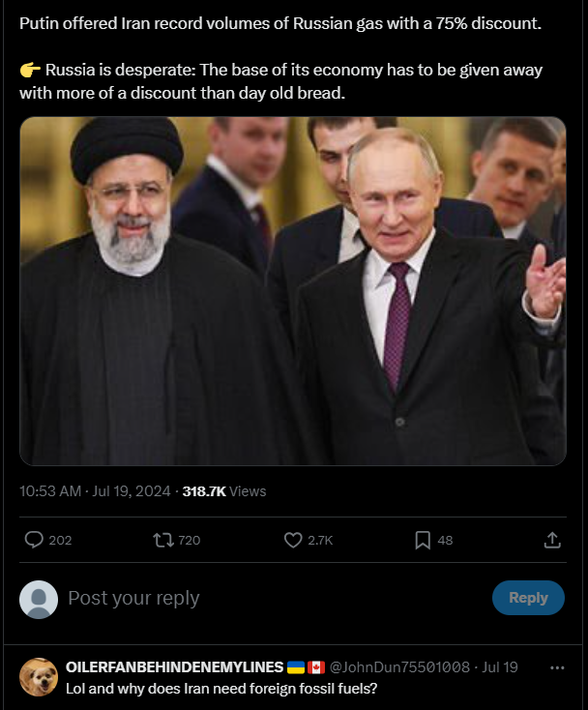Click the share upload icon
The height and width of the screenshot is (710, 588).
pyautogui.click(x=552, y=540)
